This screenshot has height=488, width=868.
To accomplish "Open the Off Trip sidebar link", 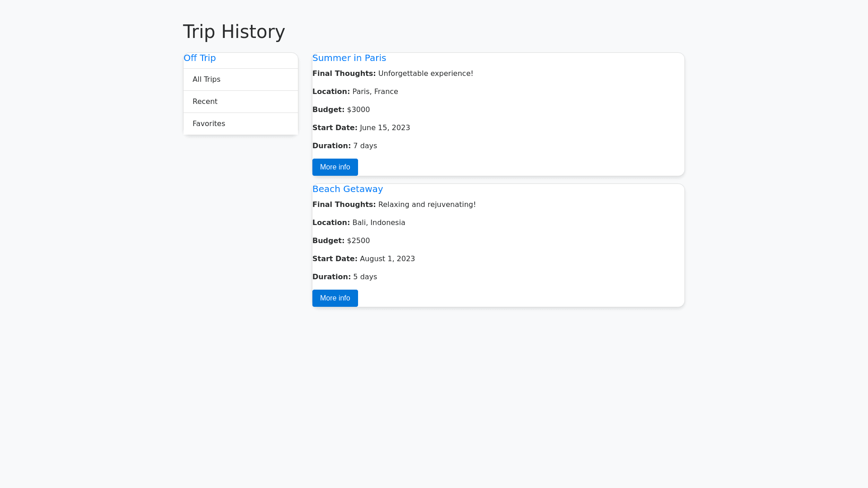I will (199, 58).
